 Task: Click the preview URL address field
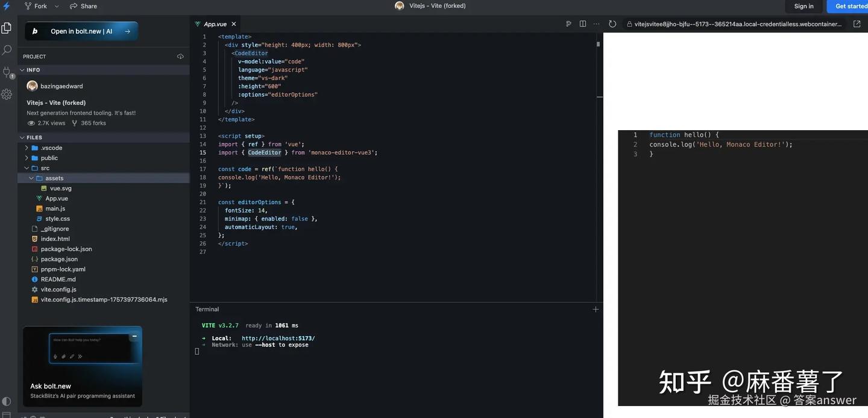pyautogui.click(x=735, y=24)
